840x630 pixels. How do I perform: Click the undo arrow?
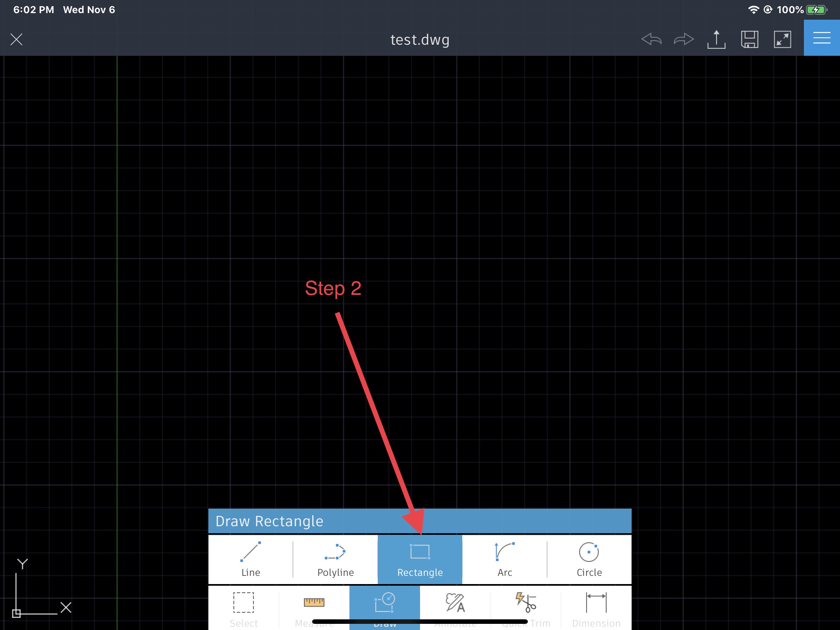[651, 39]
